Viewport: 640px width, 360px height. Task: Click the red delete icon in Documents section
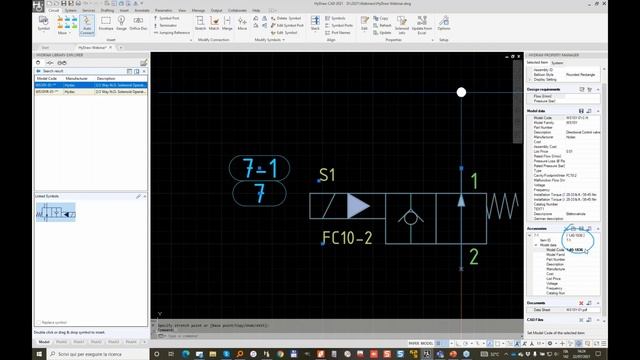click(x=581, y=303)
